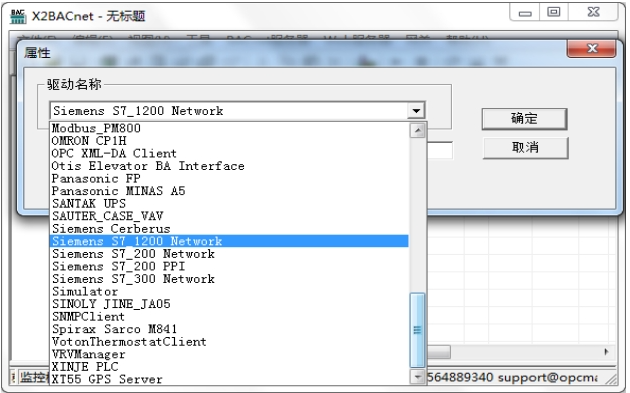Maximize the X2BACnet main window

554,12
